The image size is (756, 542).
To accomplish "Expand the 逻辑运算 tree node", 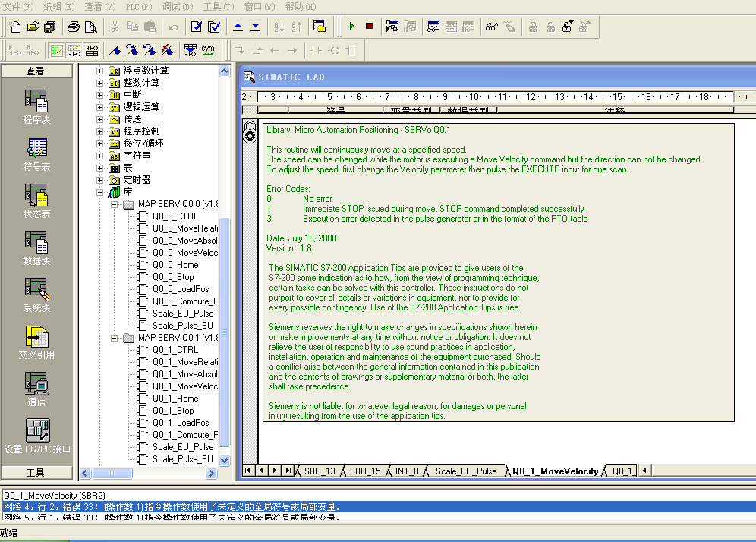I will (x=99, y=107).
